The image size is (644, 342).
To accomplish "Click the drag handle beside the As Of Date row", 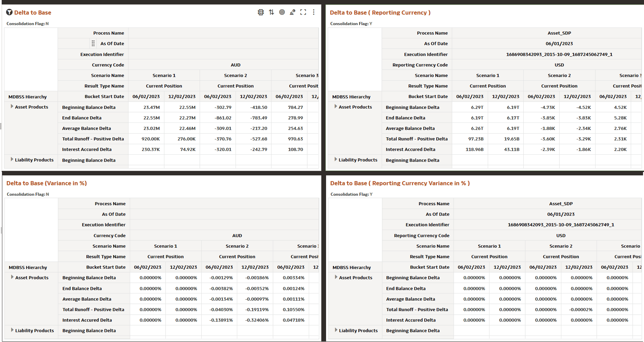I will tap(93, 43).
